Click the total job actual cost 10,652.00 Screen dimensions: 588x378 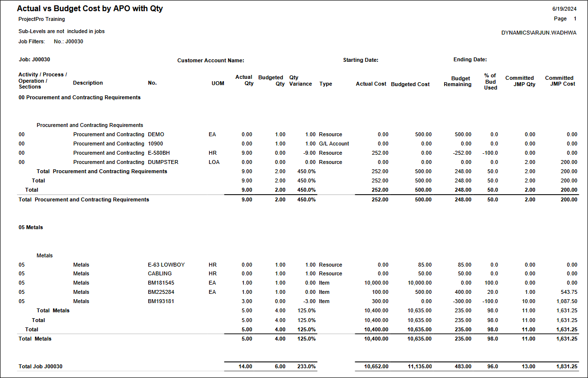[376, 366]
